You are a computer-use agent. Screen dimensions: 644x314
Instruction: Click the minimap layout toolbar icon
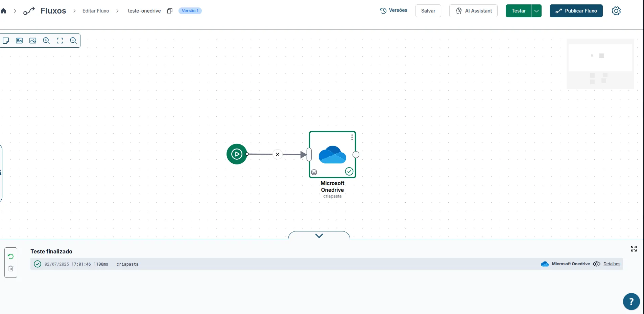click(19, 41)
